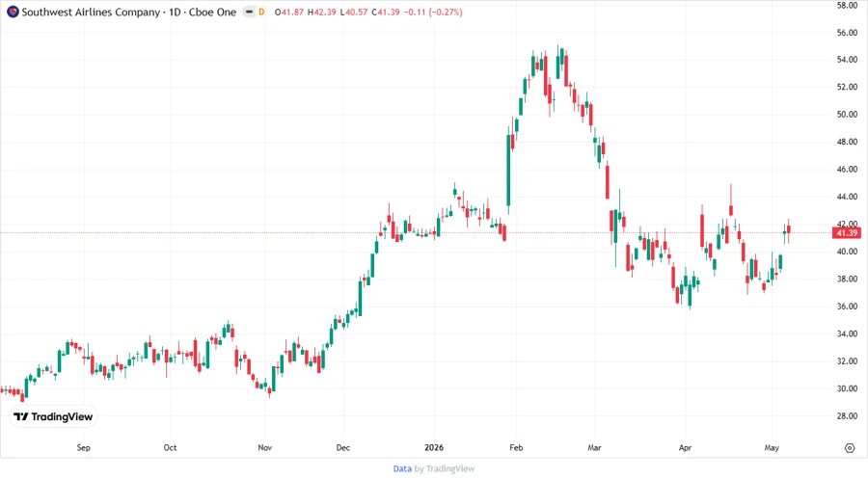Click the Sep label on time axis
This screenshot has height=480, width=868.
84,447
